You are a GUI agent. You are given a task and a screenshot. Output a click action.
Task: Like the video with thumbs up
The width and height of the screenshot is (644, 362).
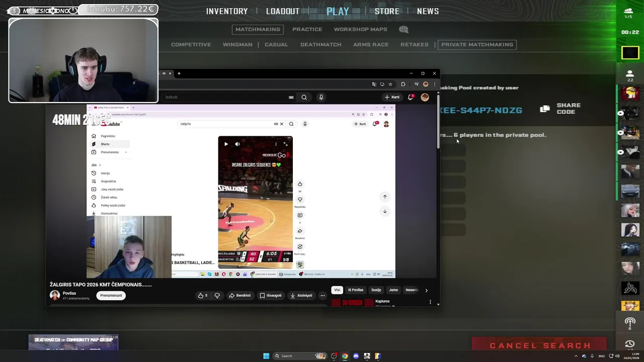203,296
